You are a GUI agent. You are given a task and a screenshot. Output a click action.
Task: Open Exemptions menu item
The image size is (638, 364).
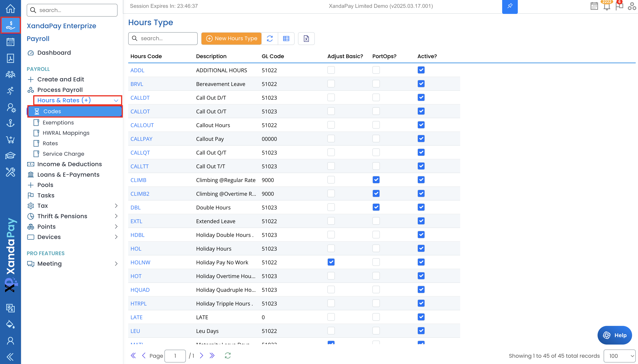point(58,123)
